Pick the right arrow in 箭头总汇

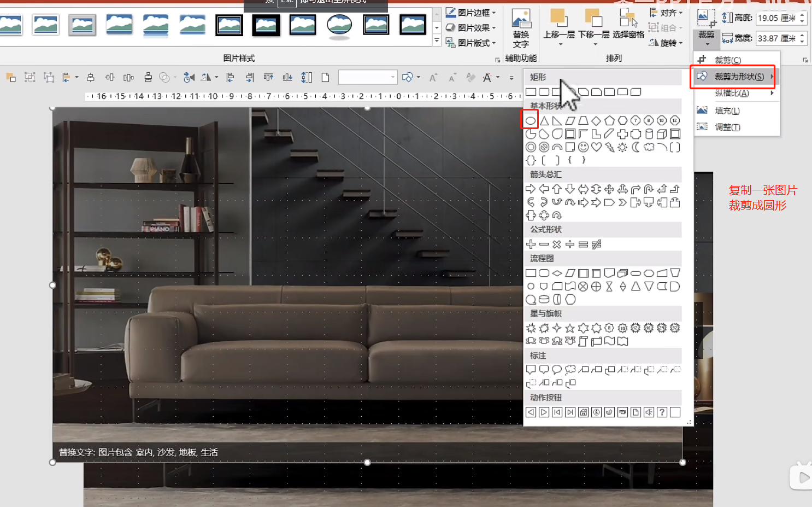point(530,189)
